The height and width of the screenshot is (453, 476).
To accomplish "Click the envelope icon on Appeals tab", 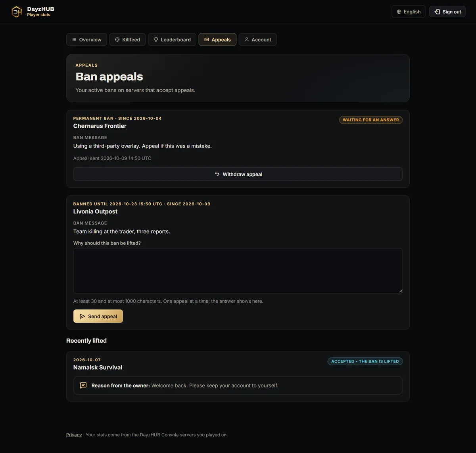I will [207, 39].
